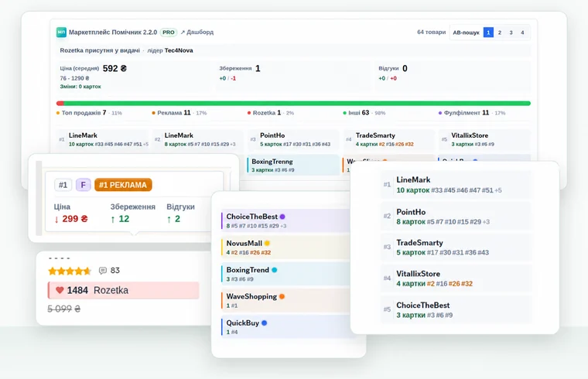
Task: Expand '+3' more cards under ranking PointHo
Action: (x=486, y=222)
